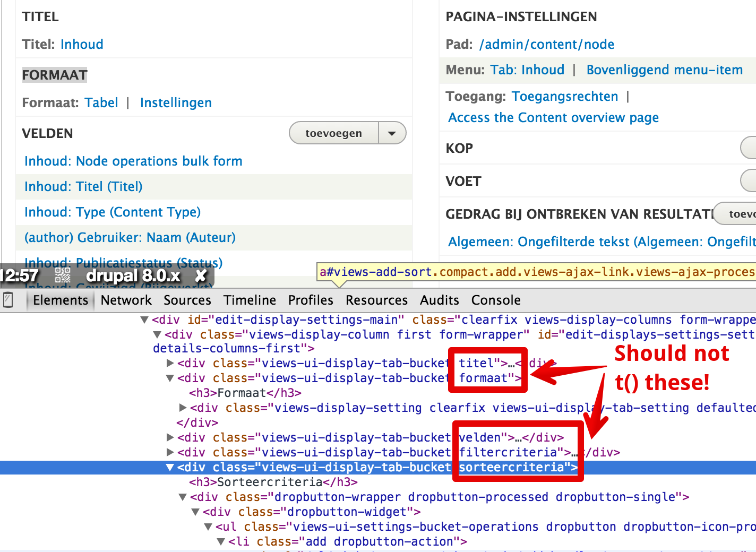Collapse the dropbutton-widget div node

195,512
